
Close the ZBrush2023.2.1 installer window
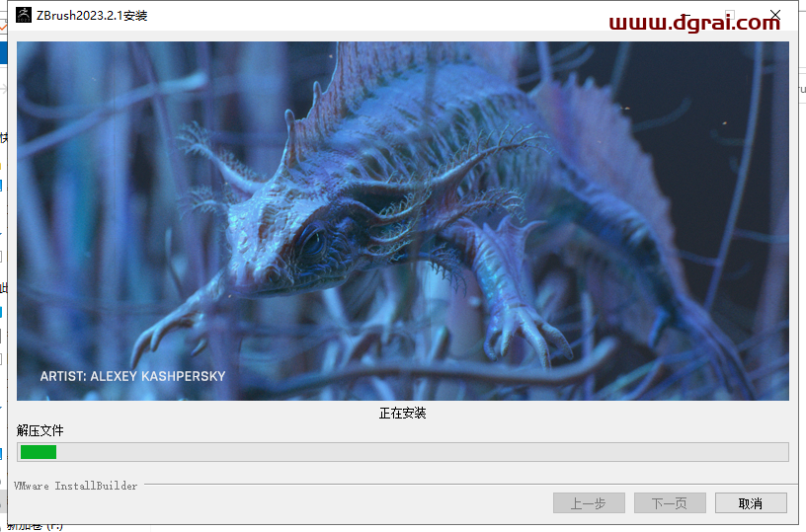[775, 15]
